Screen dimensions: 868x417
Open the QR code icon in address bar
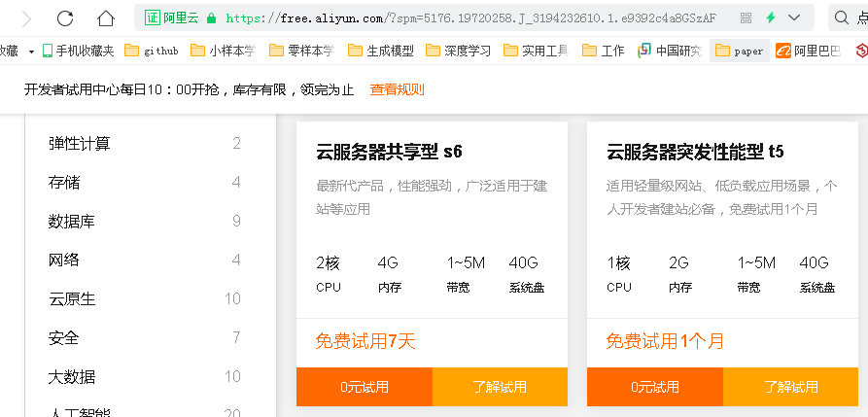(746, 17)
